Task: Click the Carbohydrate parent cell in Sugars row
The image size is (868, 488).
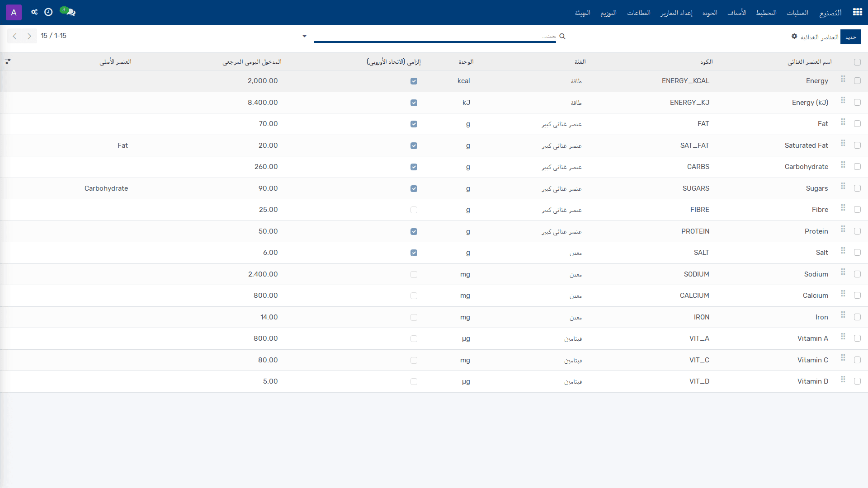Action: coord(106,188)
